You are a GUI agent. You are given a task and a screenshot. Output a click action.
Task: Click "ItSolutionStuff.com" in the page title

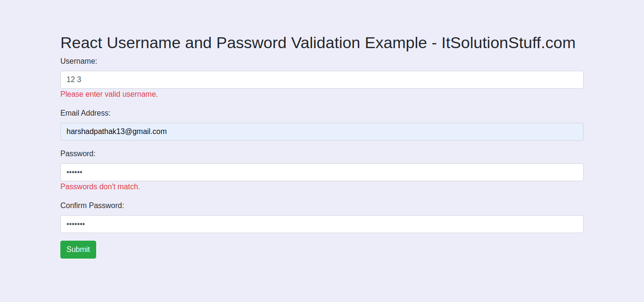pos(508,42)
